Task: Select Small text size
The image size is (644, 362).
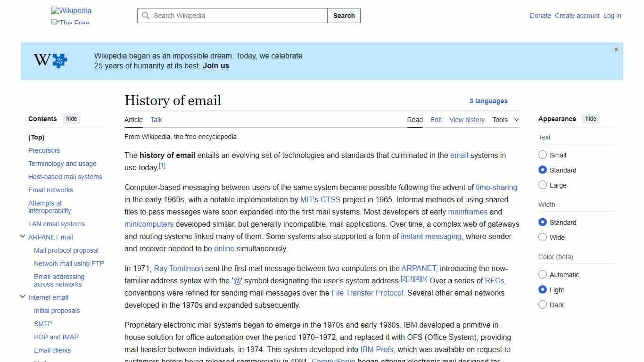Action: [x=543, y=155]
